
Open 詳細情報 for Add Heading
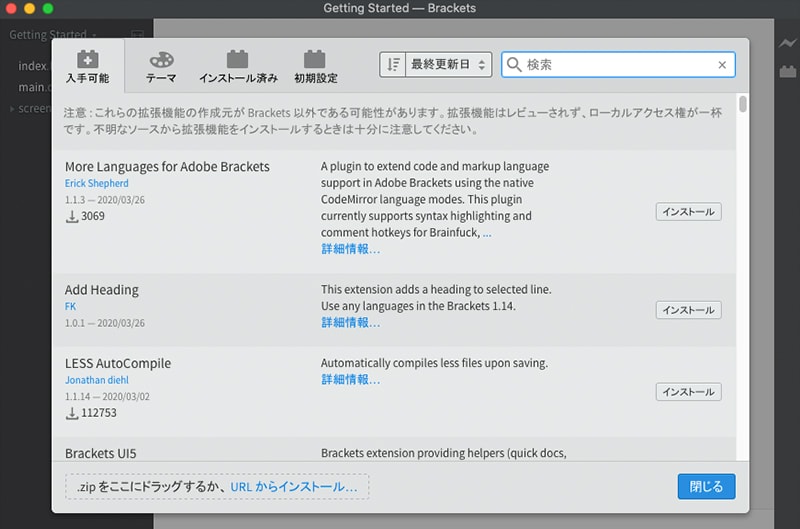coord(350,323)
